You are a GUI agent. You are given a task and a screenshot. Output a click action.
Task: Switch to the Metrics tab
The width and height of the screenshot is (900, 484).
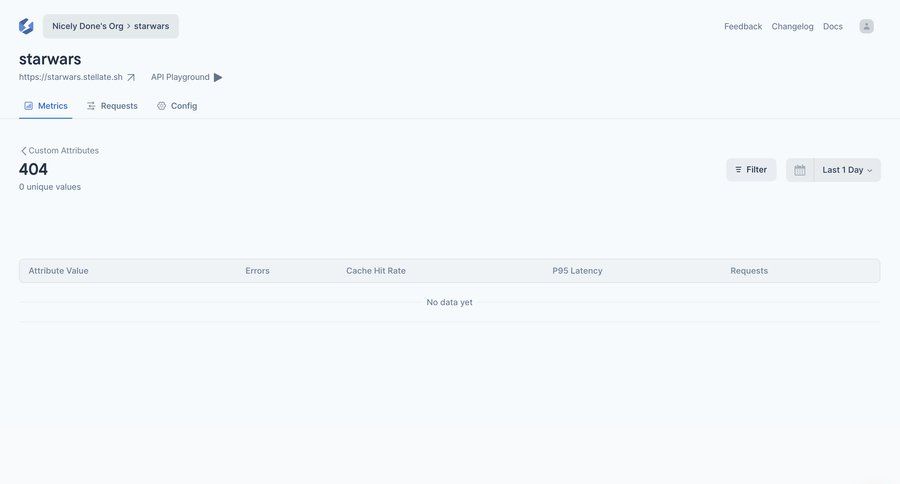[x=46, y=106]
